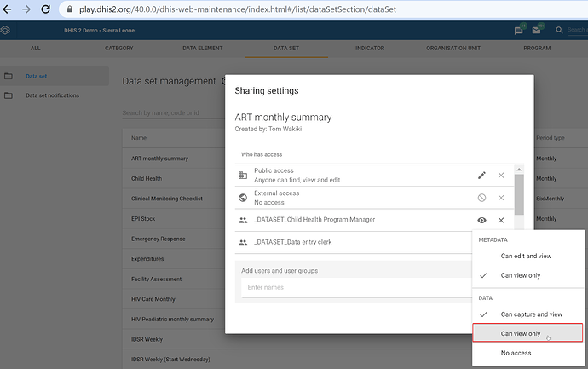Screen dimensions: 588x369
Task: Open Data set notifications sidebar link
Action: point(53,95)
